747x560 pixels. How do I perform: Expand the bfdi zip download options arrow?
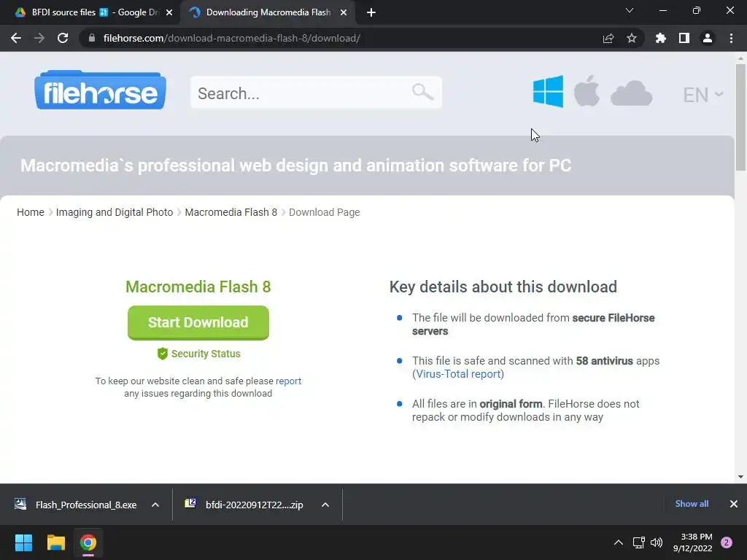click(325, 505)
